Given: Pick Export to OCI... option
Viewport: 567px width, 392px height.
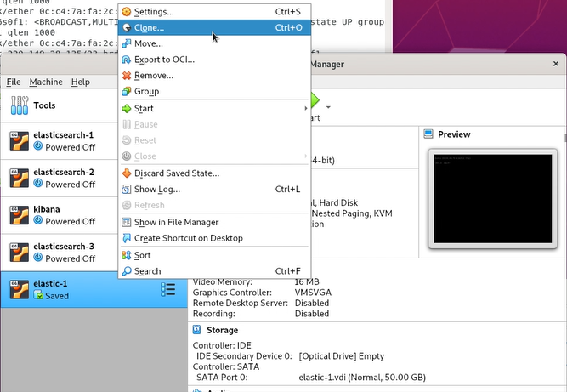Looking at the screenshot, I should pos(214,60).
